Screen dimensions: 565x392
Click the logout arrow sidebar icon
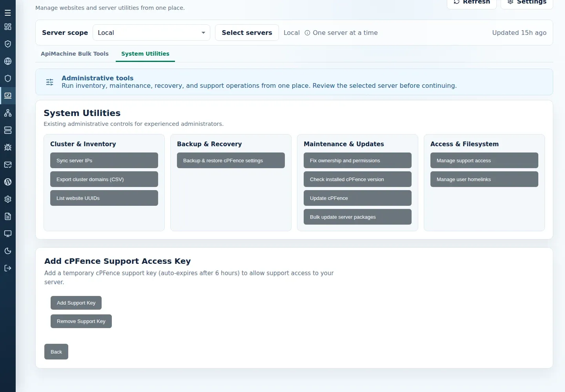(8, 268)
